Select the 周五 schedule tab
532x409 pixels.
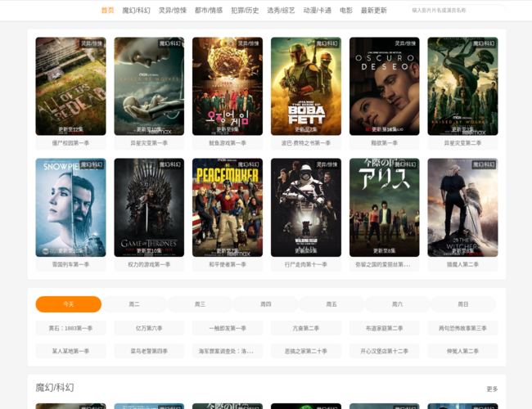tap(331, 304)
